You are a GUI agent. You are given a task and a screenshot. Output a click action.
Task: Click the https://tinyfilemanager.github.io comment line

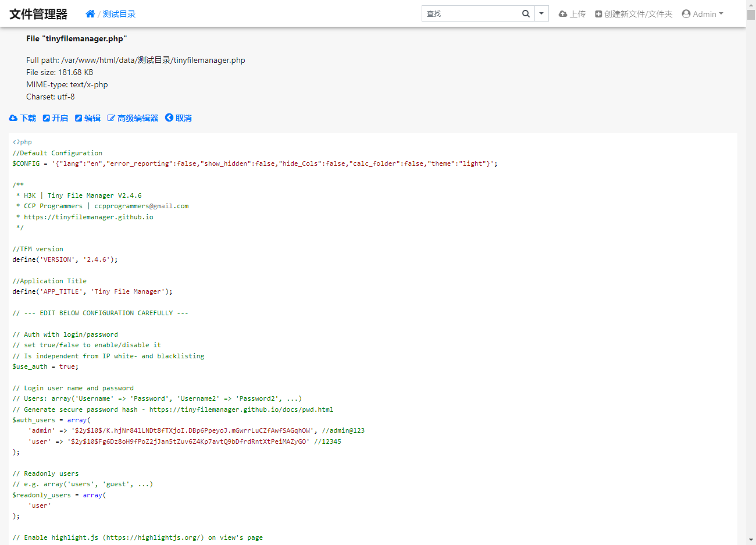click(x=85, y=217)
